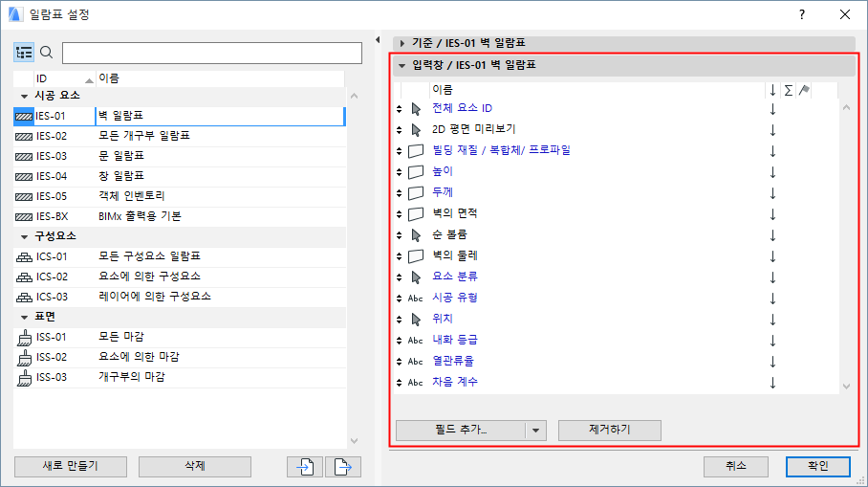Click the import scheme icon button

[x=304, y=467]
